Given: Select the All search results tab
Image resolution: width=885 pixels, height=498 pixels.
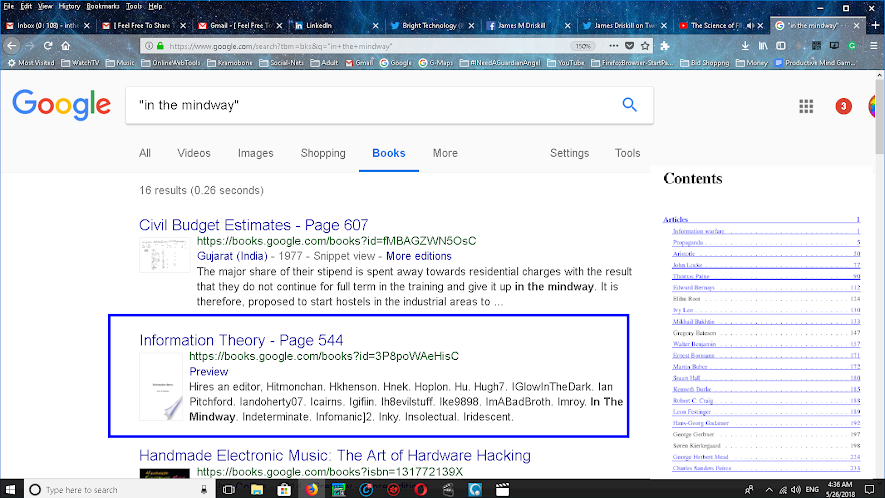Looking at the screenshot, I should click(145, 153).
